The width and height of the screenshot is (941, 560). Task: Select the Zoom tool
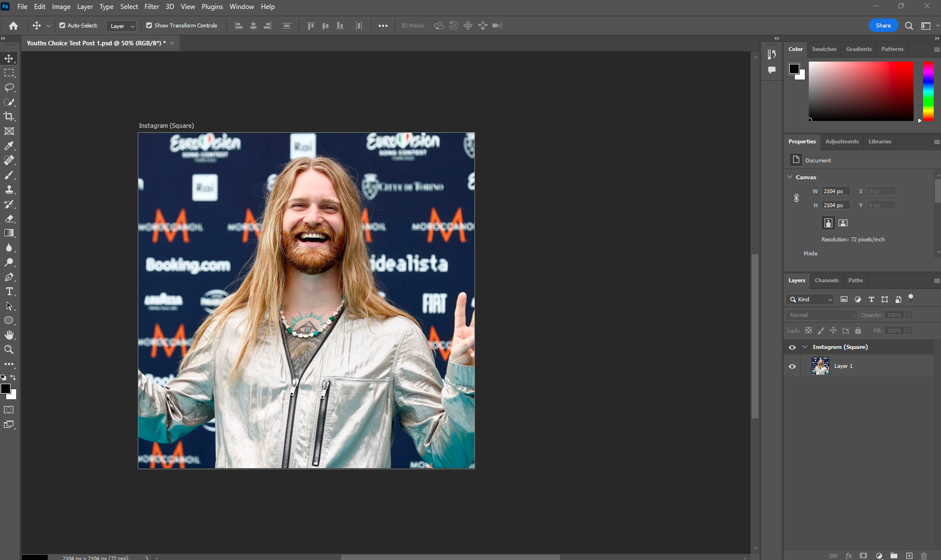(x=9, y=349)
